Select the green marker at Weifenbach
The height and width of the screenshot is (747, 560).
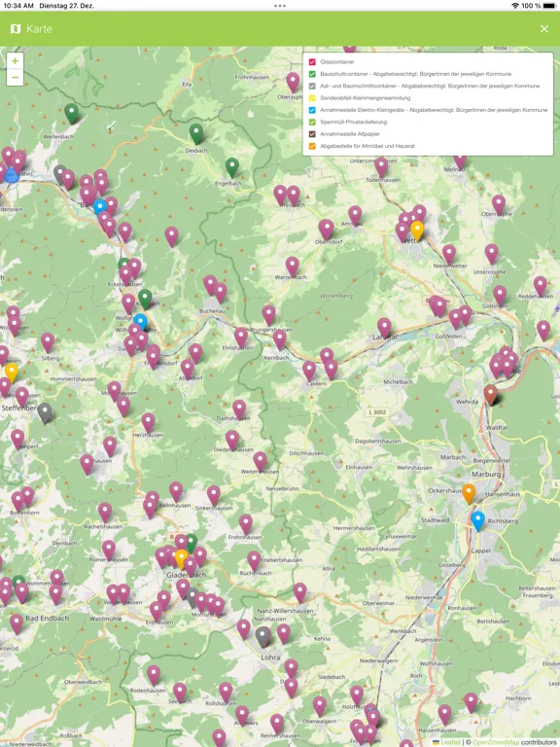tap(71, 114)
